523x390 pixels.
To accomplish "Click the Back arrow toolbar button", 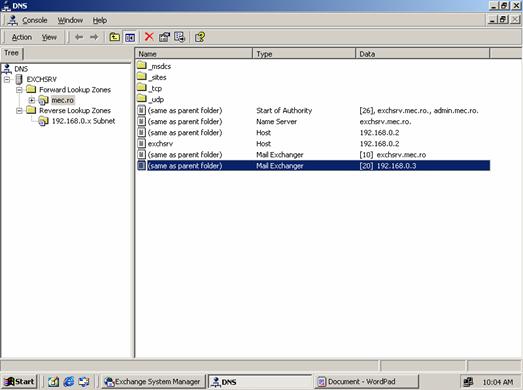I will pyautogui.click(x=79, y=37).
